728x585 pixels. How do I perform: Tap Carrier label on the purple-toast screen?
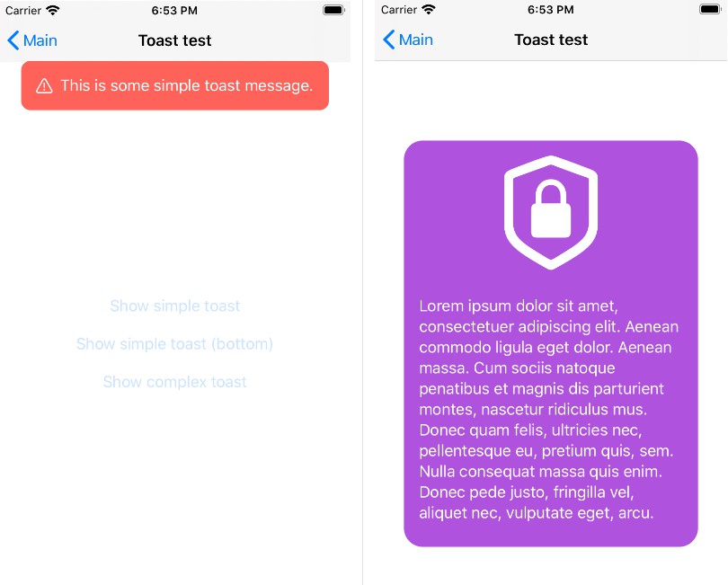[399, 9]
